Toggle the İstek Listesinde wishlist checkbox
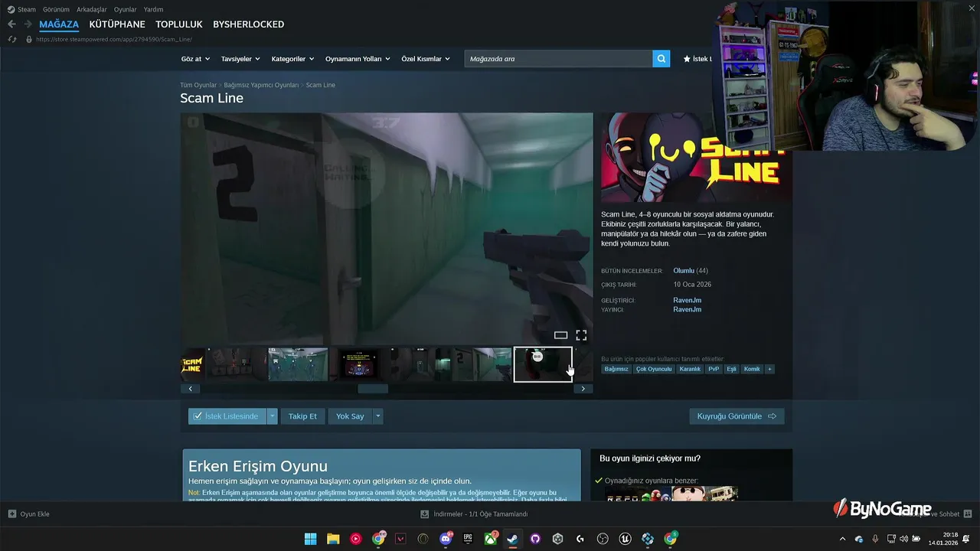The width and height of the screenshot is (980, 551). [x=198, y=416]
